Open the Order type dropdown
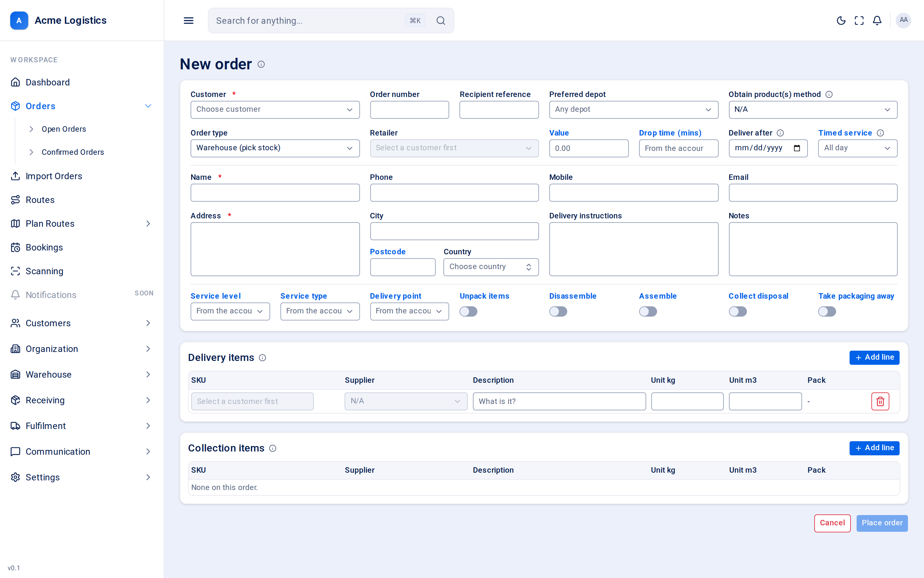Screen dimensions: 924x578 [x=275, y=148]
